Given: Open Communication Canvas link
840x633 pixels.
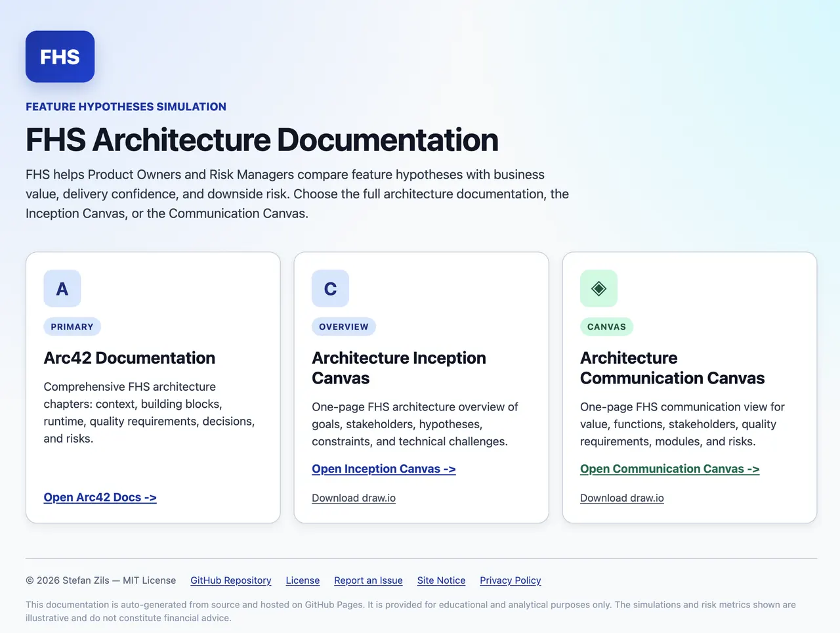Looking at the screenshot, I should pos(669,469).
